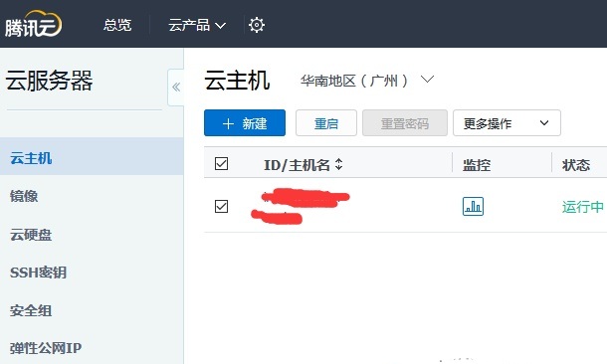This screenshot has height=364, width=607.
Task: Uncheck the instance row checkbox
Action: click(222, 206)
